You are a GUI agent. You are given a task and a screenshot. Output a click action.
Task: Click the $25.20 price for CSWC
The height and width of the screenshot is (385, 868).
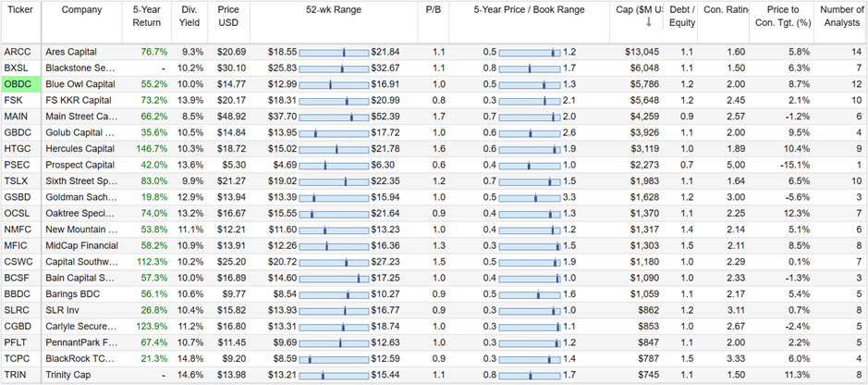[x=232, y=262]
